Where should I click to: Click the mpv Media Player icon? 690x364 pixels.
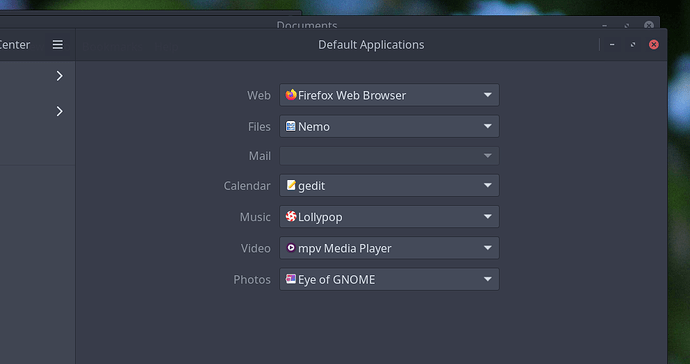[291, 248]
